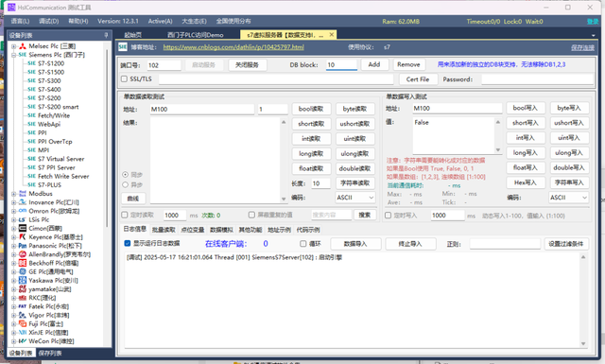Click the log area scroll down arrow
The height and width of the screenshot is (364, 605).
click(583, 343)
